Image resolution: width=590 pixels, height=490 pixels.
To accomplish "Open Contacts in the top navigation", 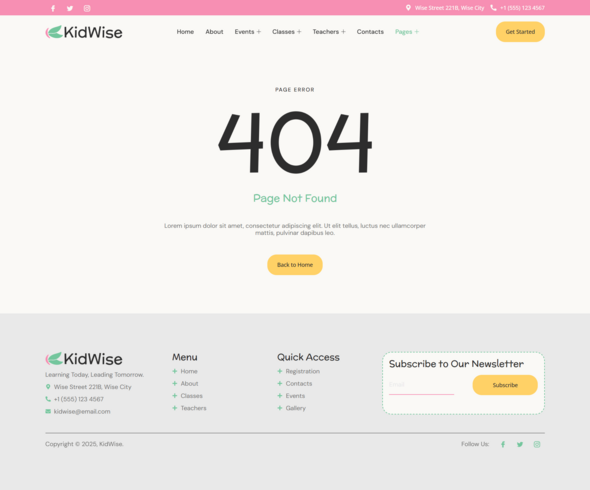I will pos(370,32).
